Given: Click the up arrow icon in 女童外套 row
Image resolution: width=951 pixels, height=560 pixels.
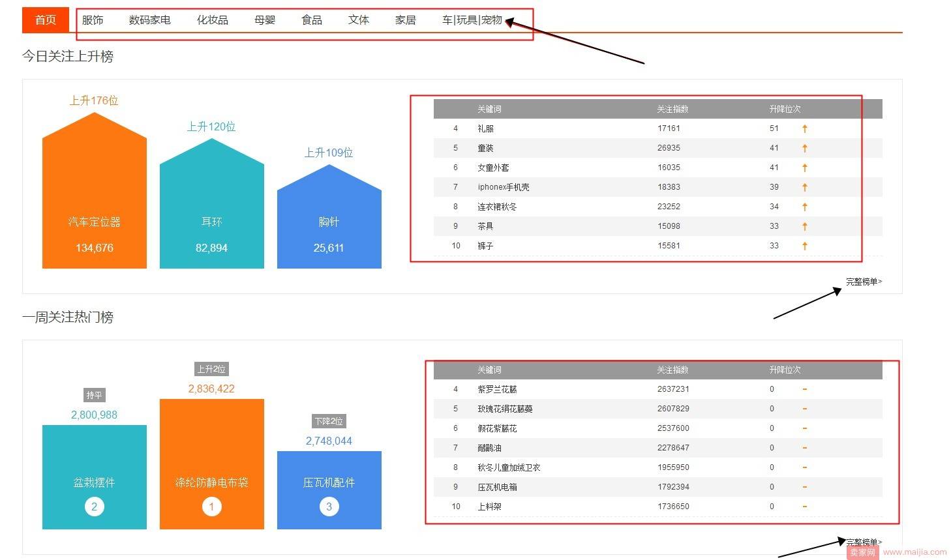Looking at the screenshot, I should tap(805, 168).
